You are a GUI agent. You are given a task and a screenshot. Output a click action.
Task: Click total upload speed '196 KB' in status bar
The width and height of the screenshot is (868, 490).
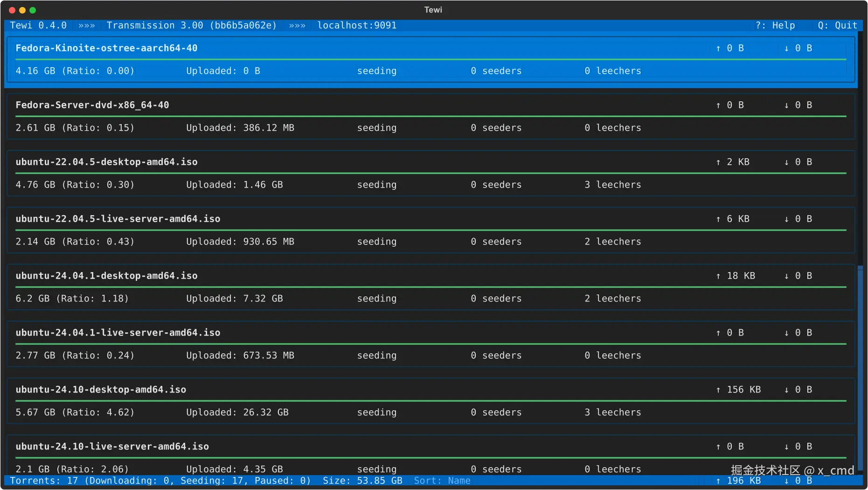[x=738, y=481]
